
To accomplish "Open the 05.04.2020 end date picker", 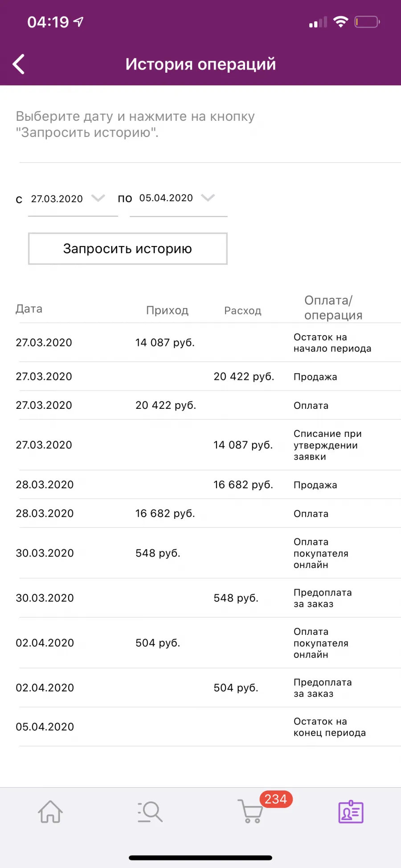I will [x=178, y=198].
